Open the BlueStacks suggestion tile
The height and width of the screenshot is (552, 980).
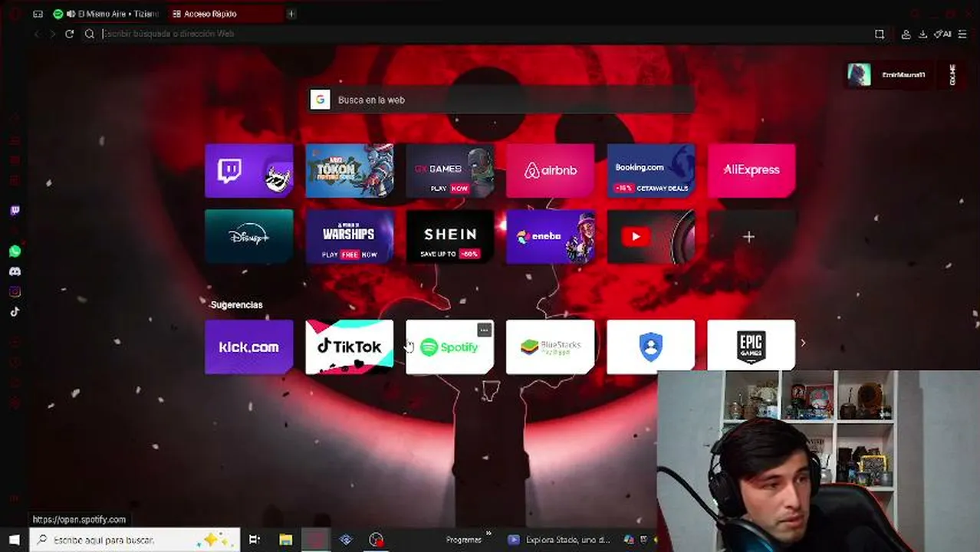(551, 347)
